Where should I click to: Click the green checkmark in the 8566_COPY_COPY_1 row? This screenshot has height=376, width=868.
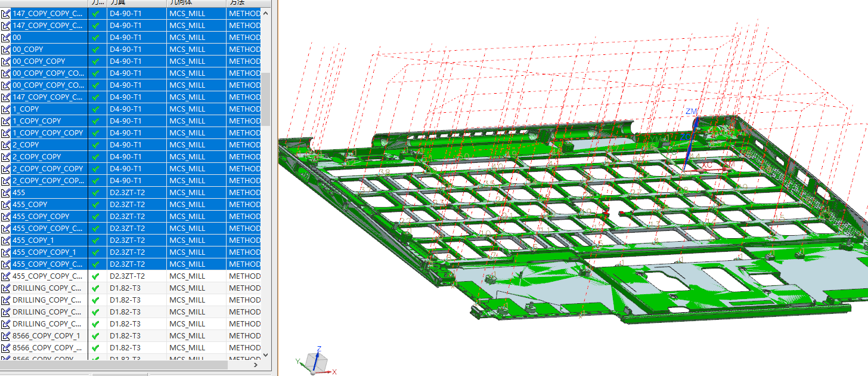click(x=95, y=336)
